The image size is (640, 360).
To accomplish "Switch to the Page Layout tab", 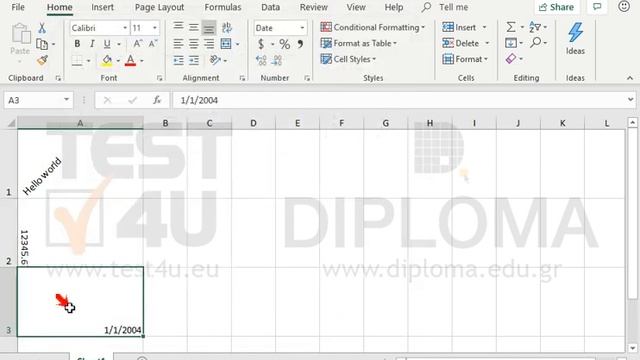I will pyautogui.click(x=160, y=7).
